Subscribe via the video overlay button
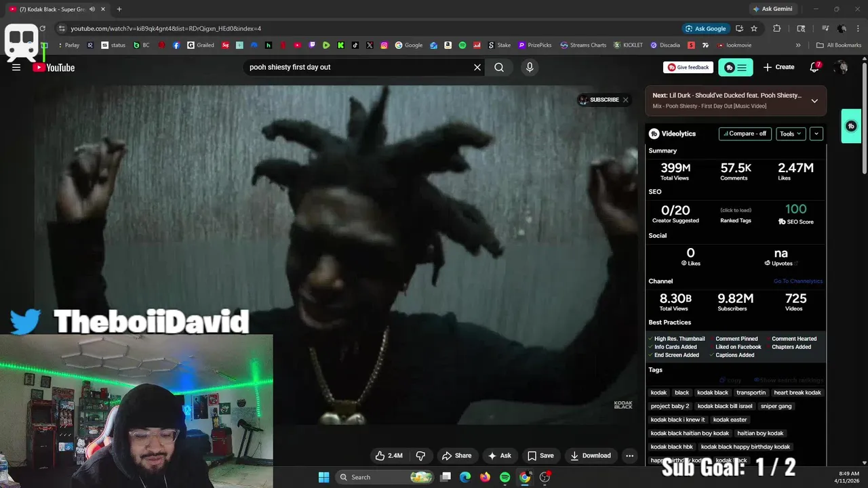The height and width of the screenshot is (488, 868). [599, 100]
